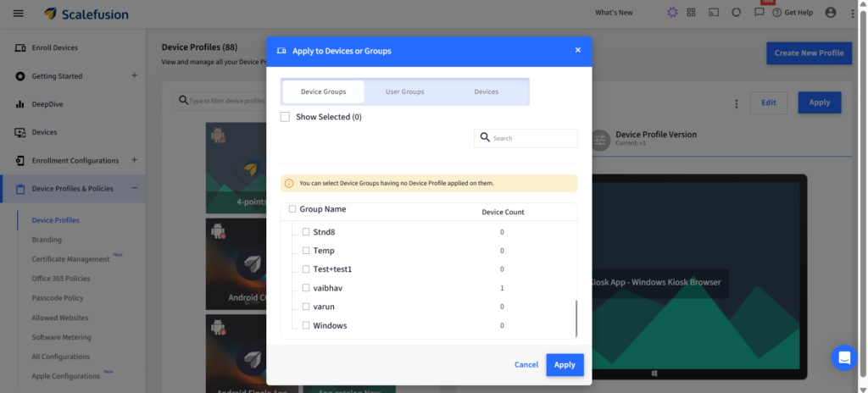This screenshot has width=868, height=393.
Task: Open Device Profiles in sidebar
Action: (55, 220)
